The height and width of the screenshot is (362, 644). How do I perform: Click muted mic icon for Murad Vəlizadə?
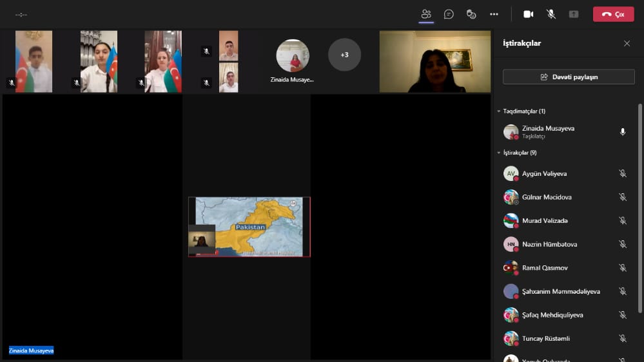click(623, 221)
